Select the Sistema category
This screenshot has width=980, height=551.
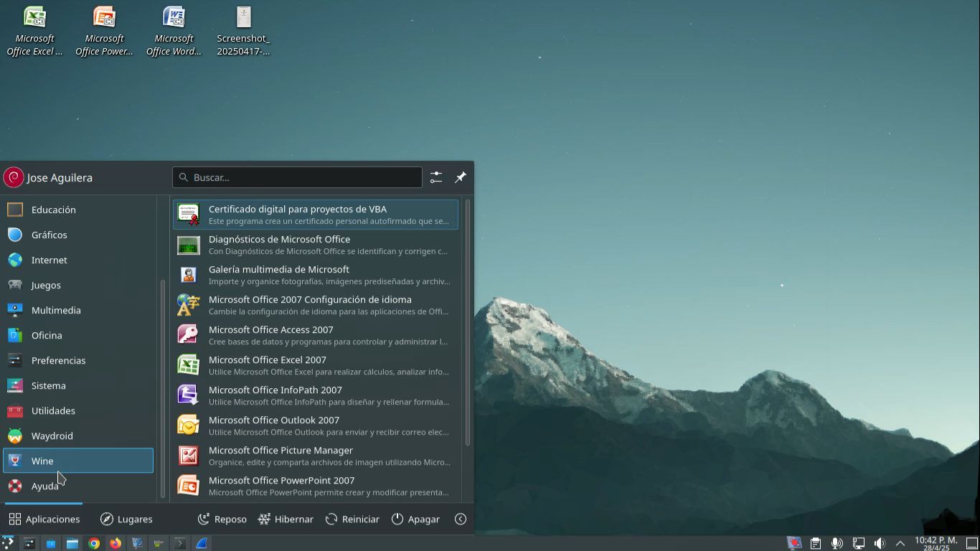pyautogui.click(x=78, y=385)
